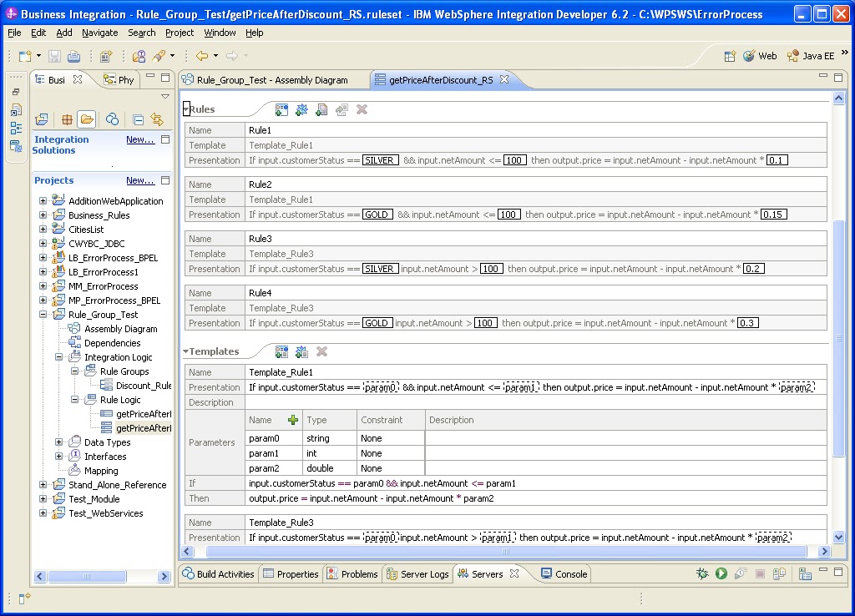Switch to the Web perspective

coord(760,56)
